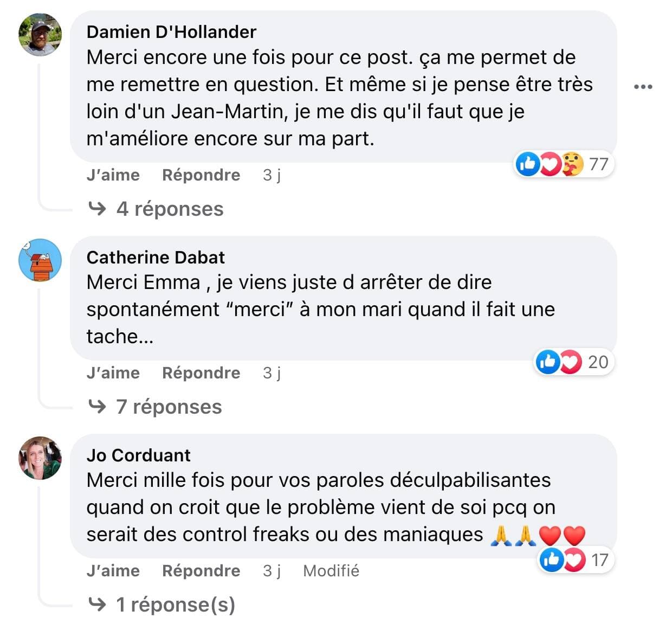Expand the 1 réponse(s) thread
Image resolution: width=672 pixels, height=617 pixels.
(175, 605)
